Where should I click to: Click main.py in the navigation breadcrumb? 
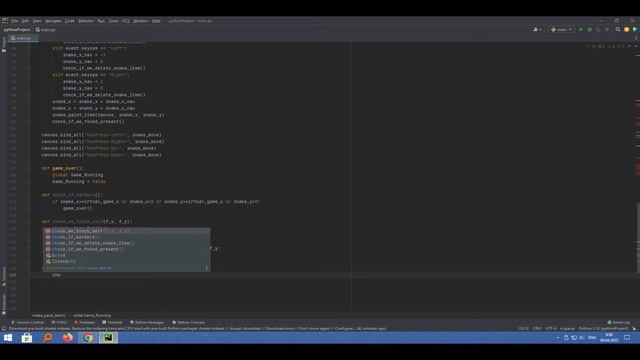point(46,29)
